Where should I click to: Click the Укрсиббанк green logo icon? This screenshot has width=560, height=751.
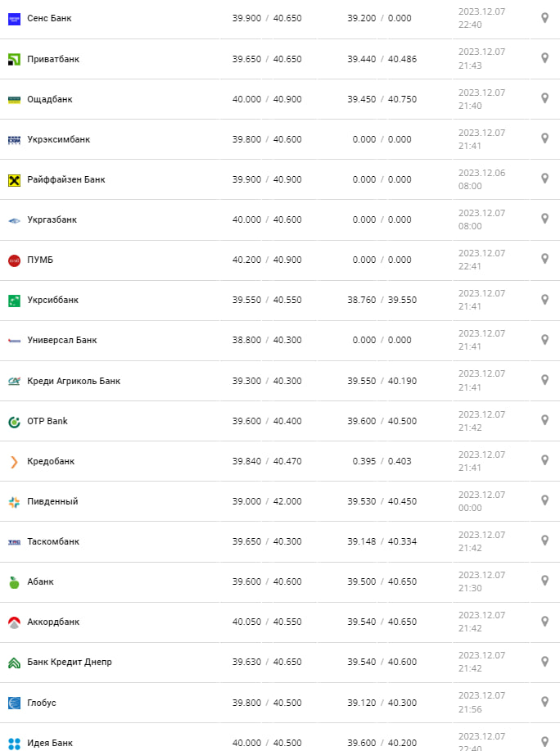[x=14, y=301]
